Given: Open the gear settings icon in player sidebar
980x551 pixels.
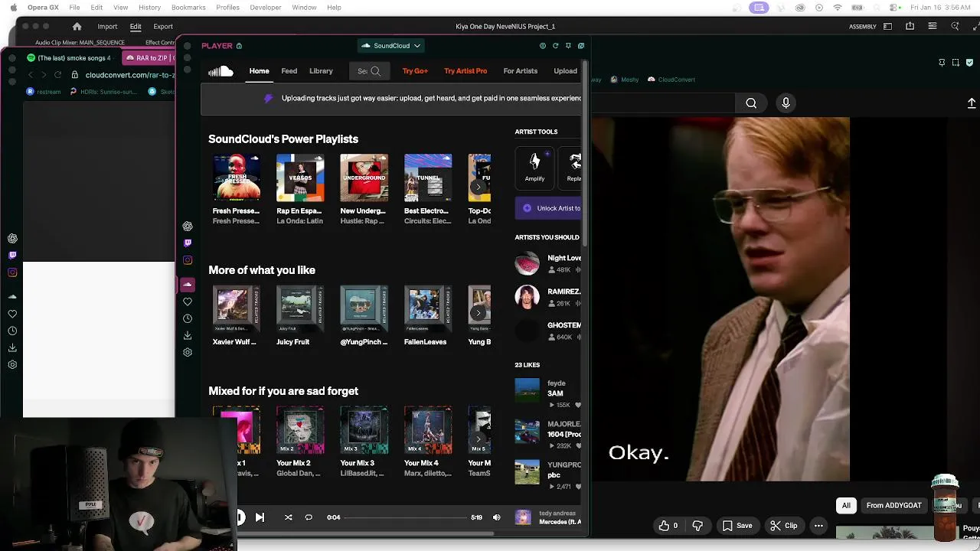Looking at the screenshot, I should pos(188,352).
